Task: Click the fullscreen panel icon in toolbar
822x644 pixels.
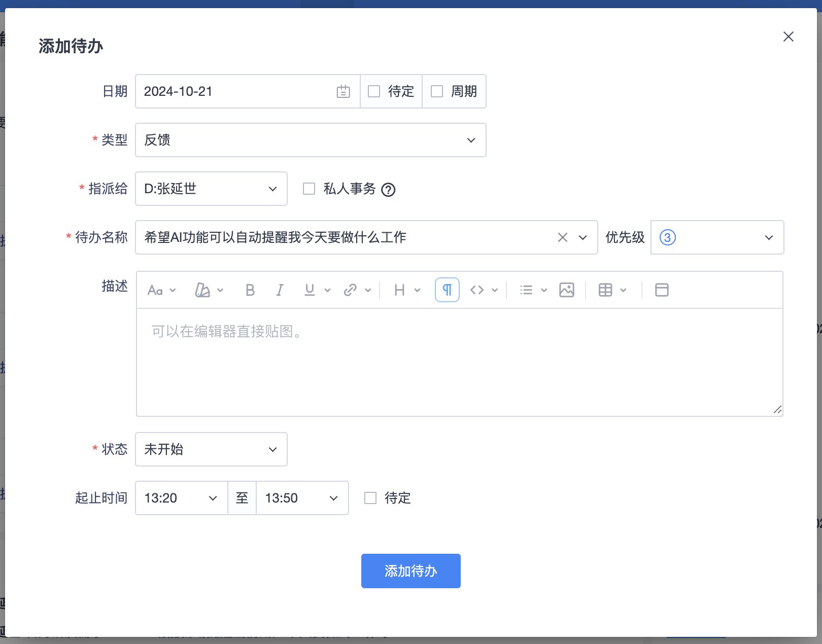Action: point(662,290)
